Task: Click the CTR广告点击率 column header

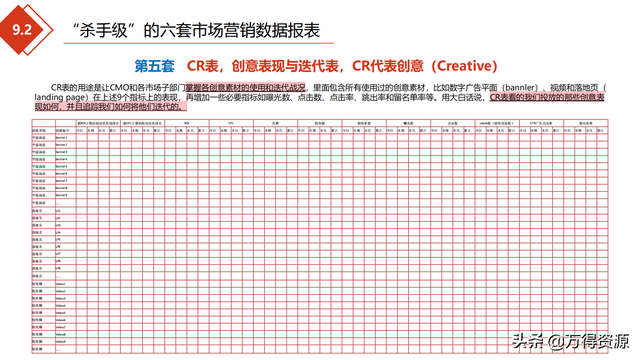Action: click(541, 123)
